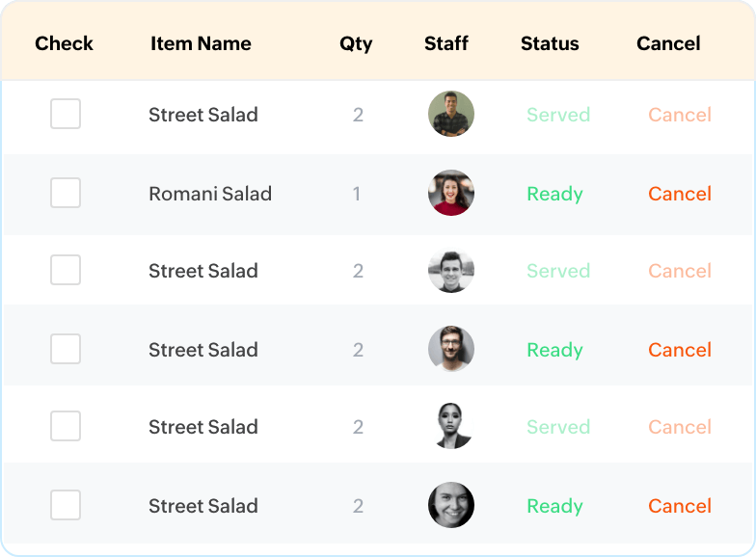
Task: Select the Staff column header
Action: coord(446,43)
